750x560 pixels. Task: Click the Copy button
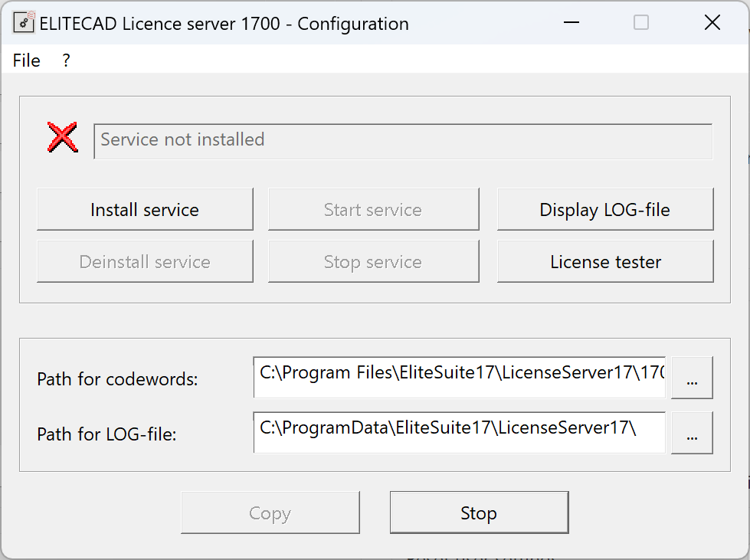coord(270,513)
